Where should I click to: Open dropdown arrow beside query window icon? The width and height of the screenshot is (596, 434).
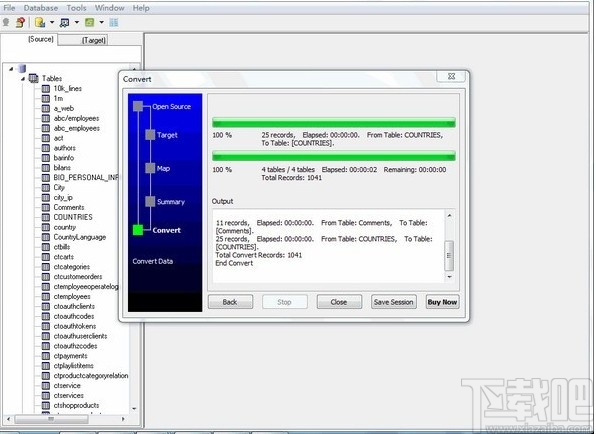pyautogui.click(x=77, y=22)
